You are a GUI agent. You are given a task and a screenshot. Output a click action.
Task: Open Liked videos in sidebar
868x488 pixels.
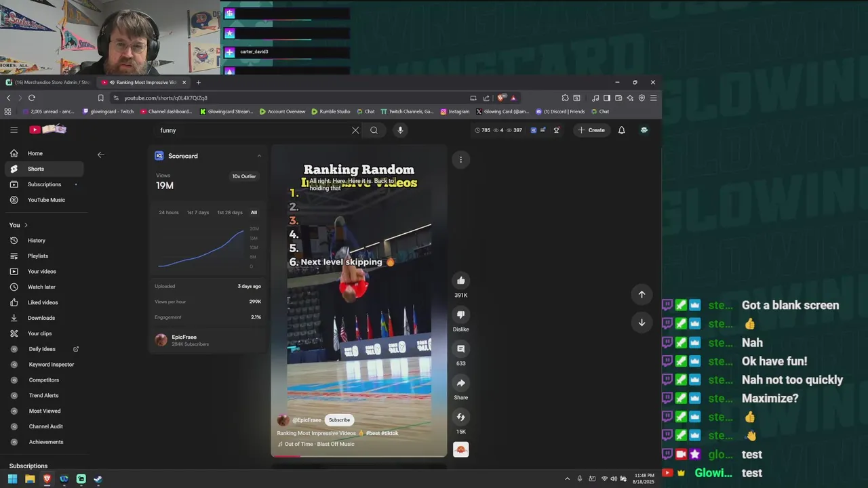click(x=44, y=302)
